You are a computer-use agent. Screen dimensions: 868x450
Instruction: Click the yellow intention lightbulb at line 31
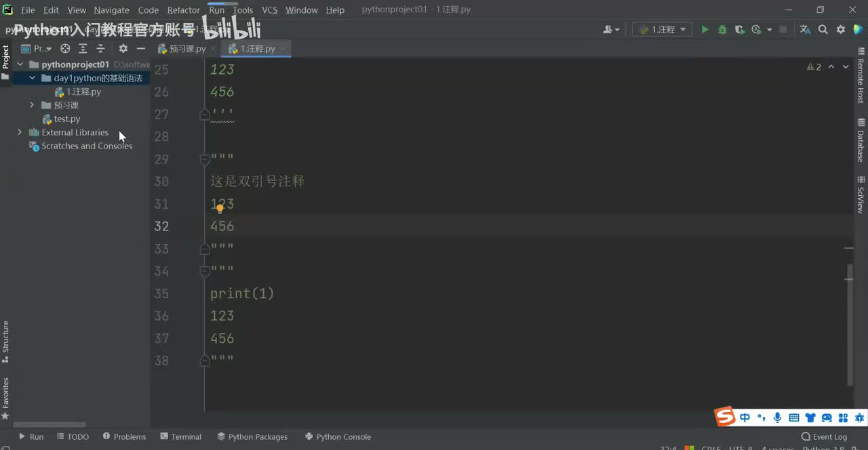[220, 209]
